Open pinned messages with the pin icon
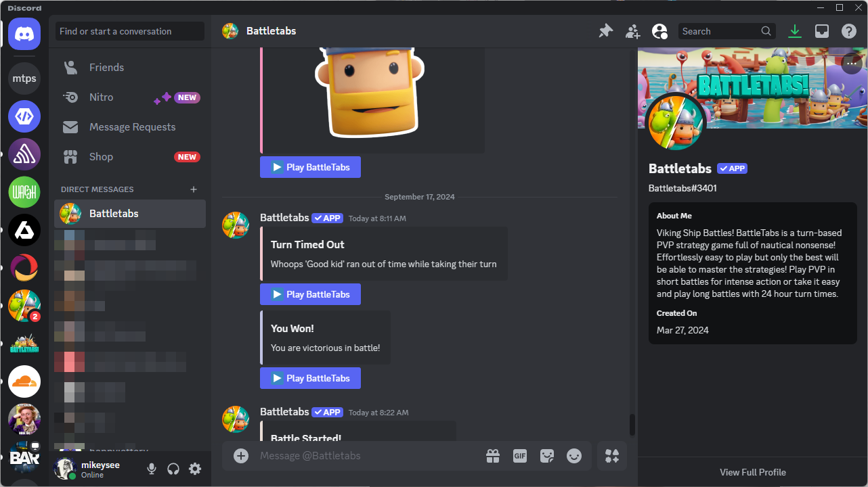 click(605, 31)
